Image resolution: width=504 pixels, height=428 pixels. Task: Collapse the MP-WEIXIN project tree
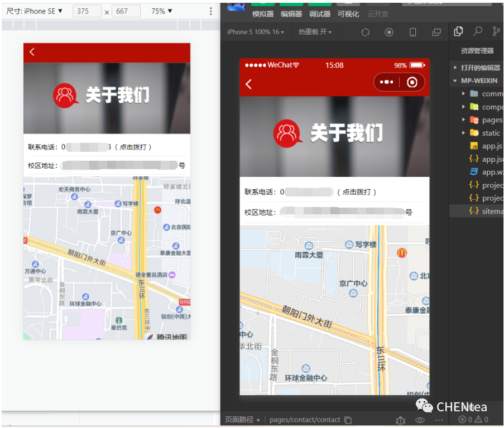476,81
